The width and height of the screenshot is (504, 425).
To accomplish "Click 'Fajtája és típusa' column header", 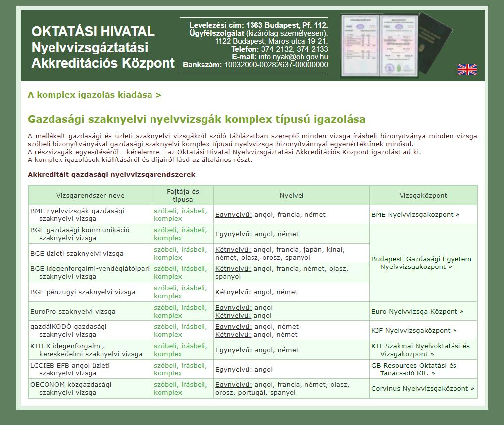I will [183, 195].
